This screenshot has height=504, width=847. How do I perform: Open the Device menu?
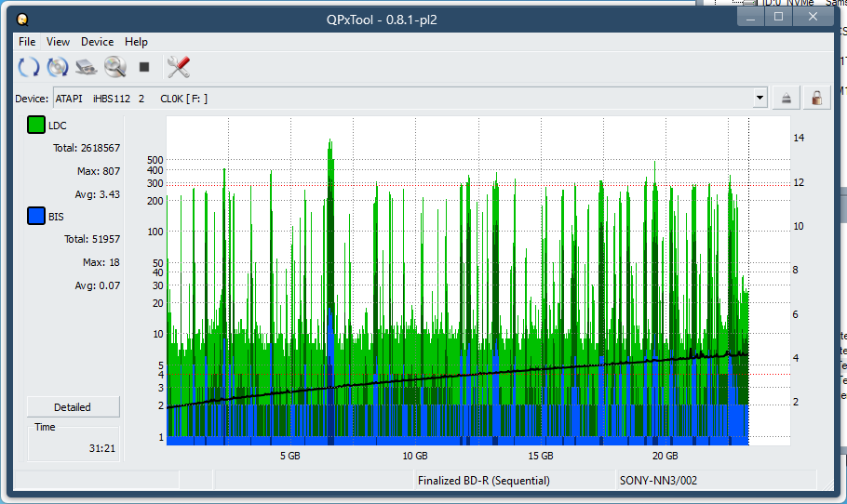click(97, 42)
